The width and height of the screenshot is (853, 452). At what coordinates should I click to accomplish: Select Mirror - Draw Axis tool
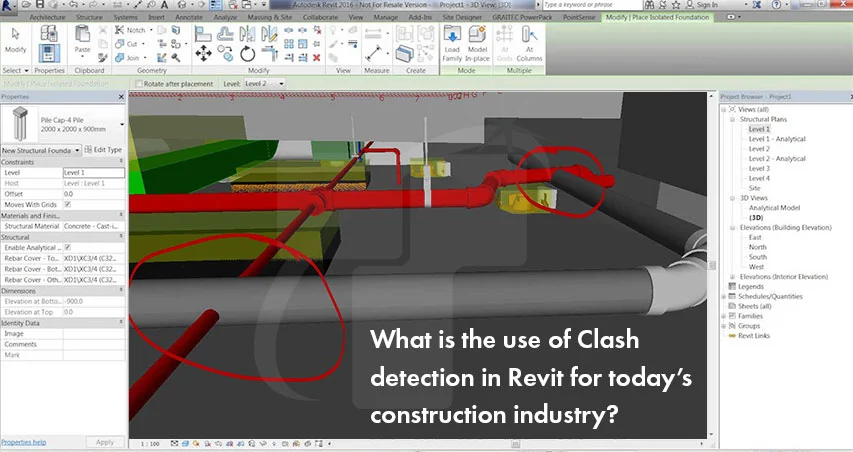pos(269,34)
